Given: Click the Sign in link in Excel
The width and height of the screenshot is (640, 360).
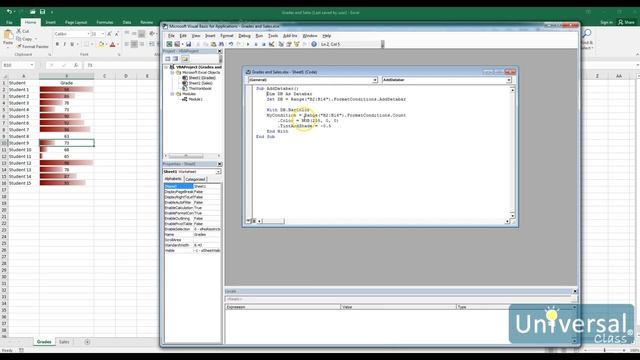Looking at the screenshot, I should (606, 22).
